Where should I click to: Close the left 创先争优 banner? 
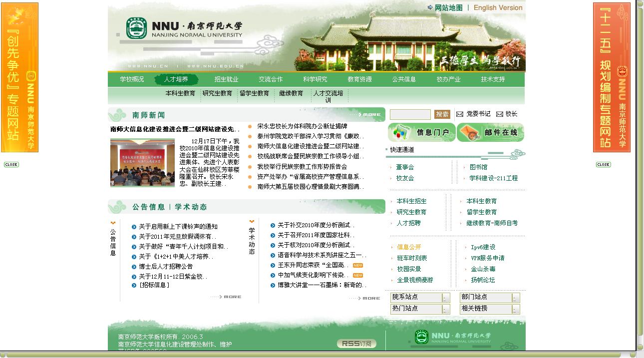11,164
